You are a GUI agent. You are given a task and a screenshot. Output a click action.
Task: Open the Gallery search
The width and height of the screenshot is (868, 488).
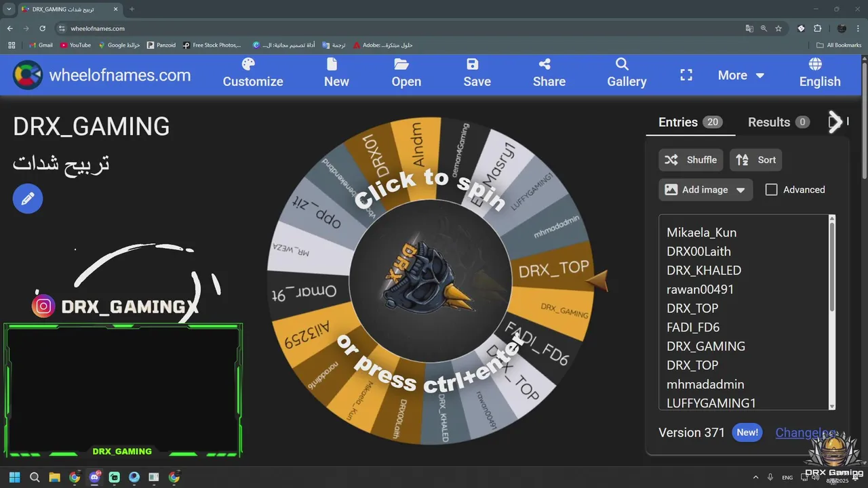(x=626, y=73)
